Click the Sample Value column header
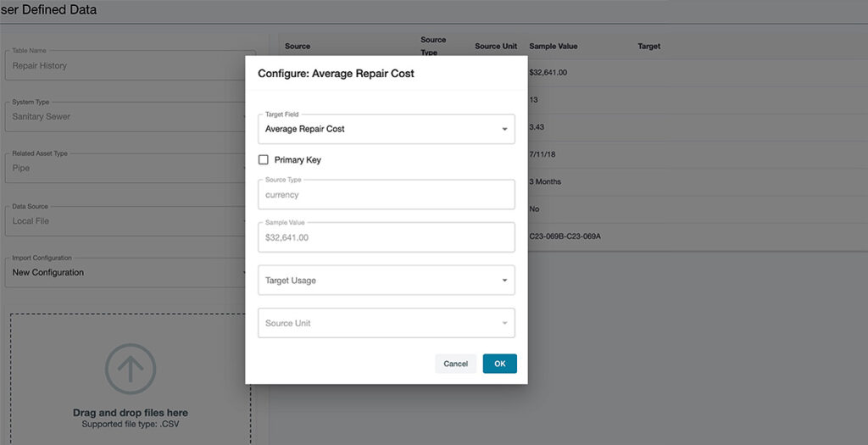Image resolution: width=868 pixels, height=445 pixels. pos(553,46)
